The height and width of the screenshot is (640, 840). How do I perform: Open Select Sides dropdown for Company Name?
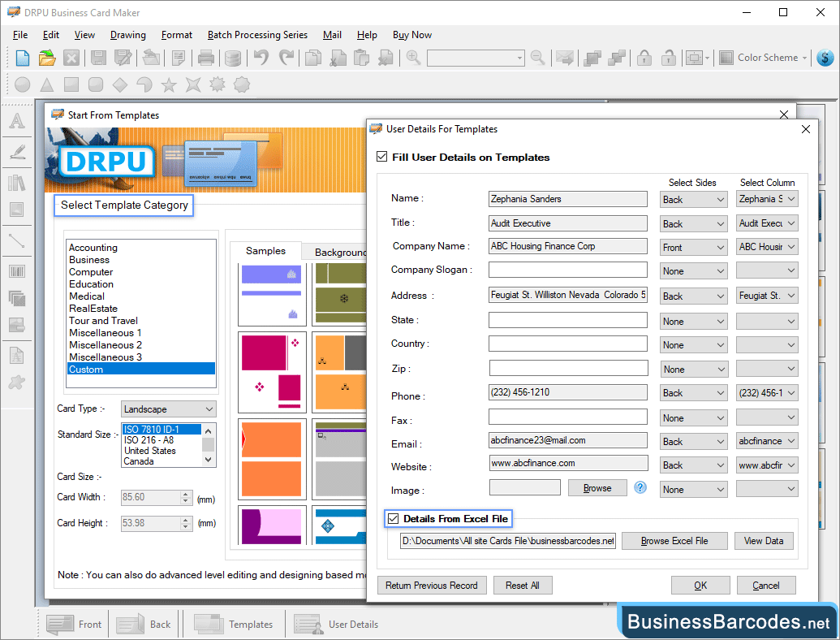(693, 247)
